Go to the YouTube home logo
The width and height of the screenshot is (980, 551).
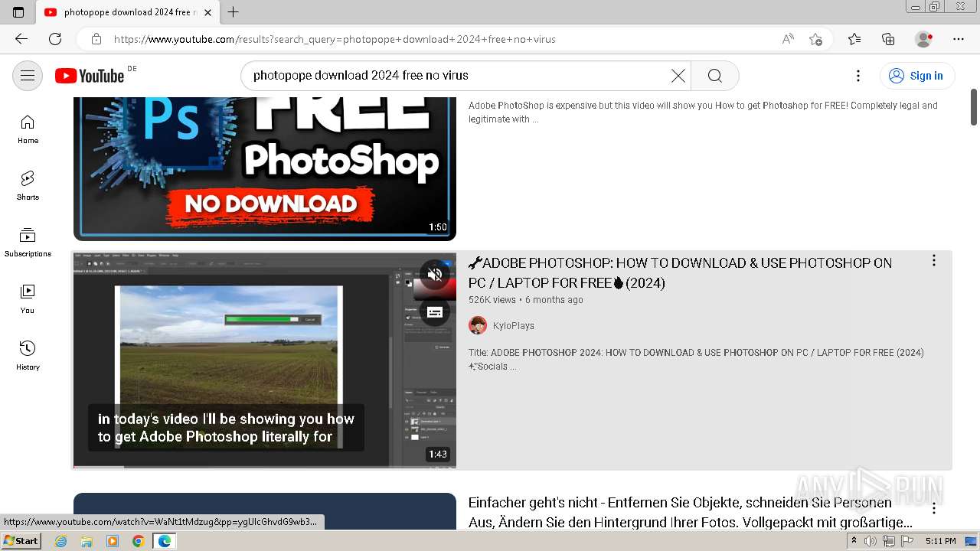90,75
